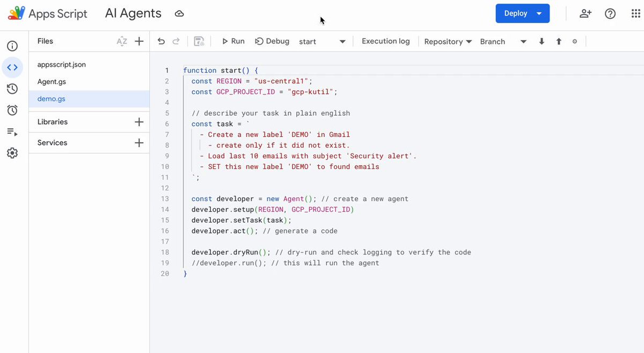Viewport: 644px width, 353px height.
Task: Expand the start function dropdown
Action: click(322, 41)
